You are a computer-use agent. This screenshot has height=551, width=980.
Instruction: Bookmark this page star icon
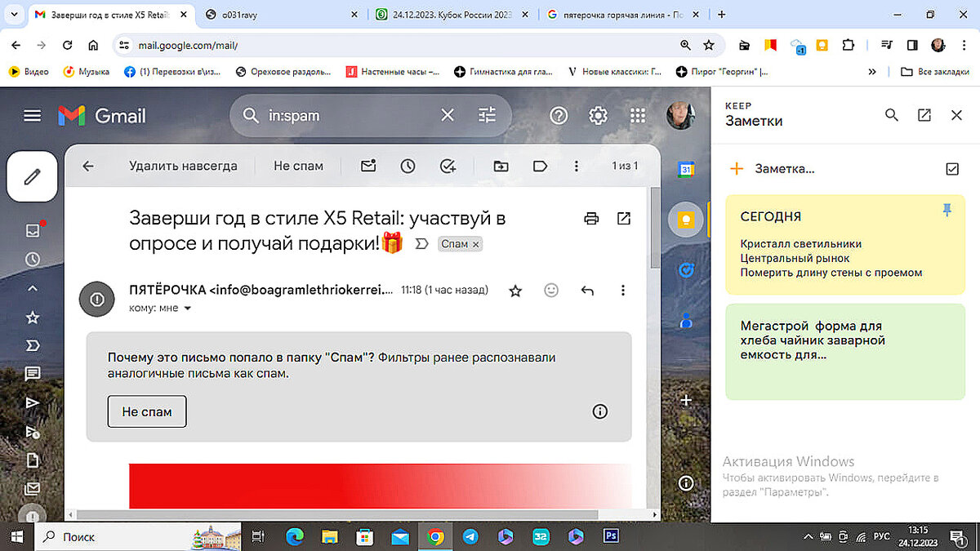tap(709, 46)
